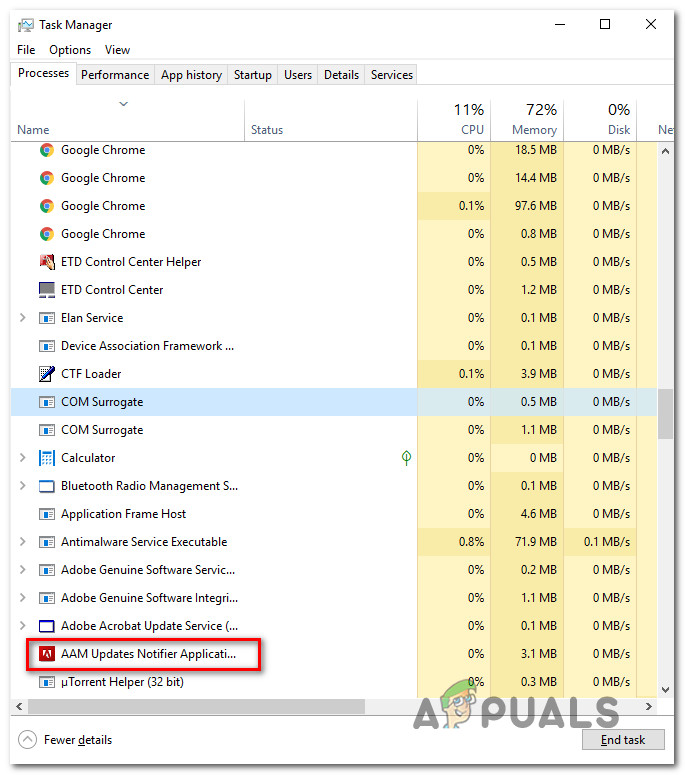Open the View menu
685x775 pixels.
point(117,50)
